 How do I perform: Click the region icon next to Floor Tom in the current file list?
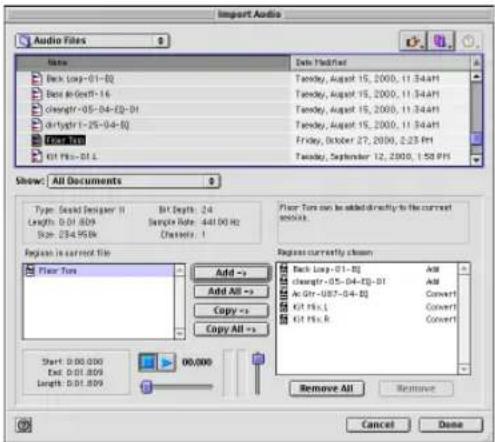click(x=30, y=270)
